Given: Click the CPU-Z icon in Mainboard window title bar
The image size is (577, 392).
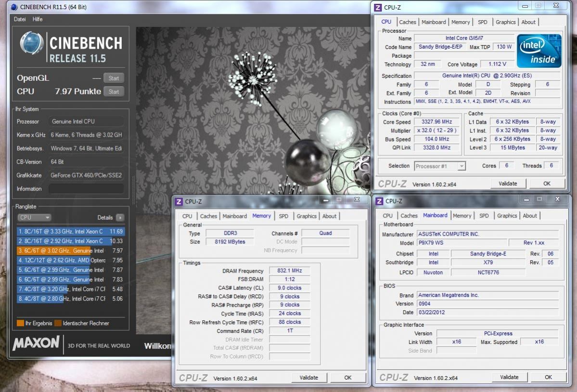Looking at the screenshot, I should 379,201.
